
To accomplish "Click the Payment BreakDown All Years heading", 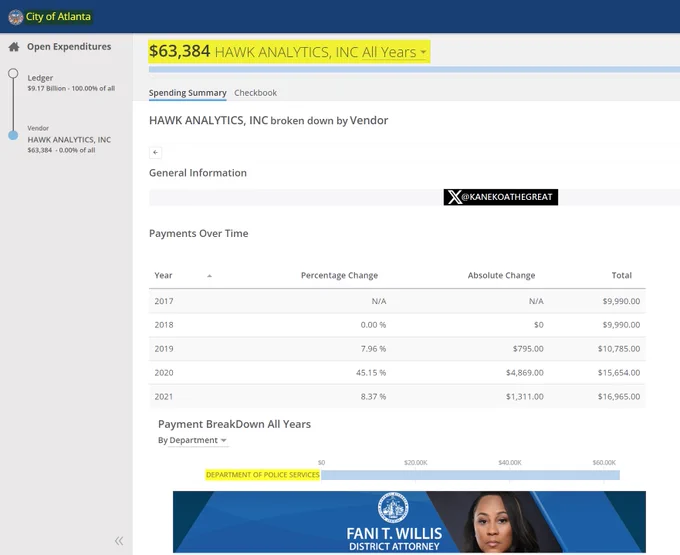I will pos(234,424).
